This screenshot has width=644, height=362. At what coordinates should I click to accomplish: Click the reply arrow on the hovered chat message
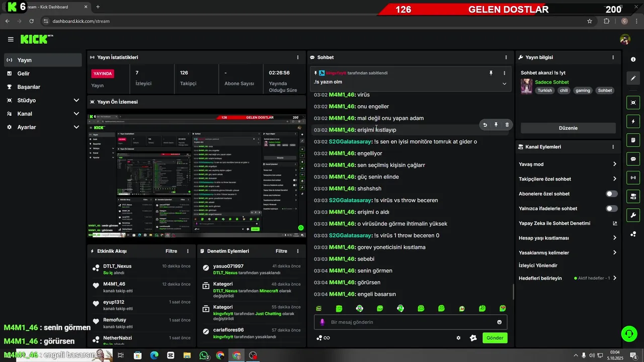[x=485, y=125]
